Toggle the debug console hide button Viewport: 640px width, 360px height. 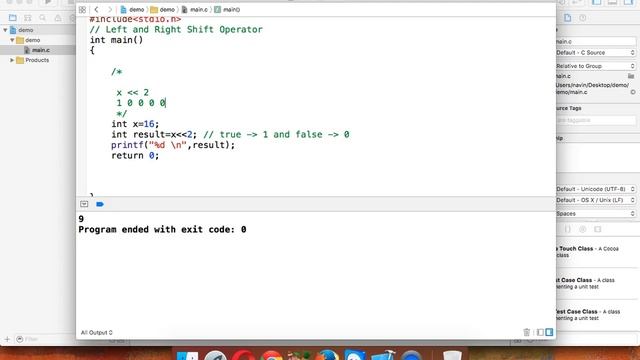click(84, 204)
